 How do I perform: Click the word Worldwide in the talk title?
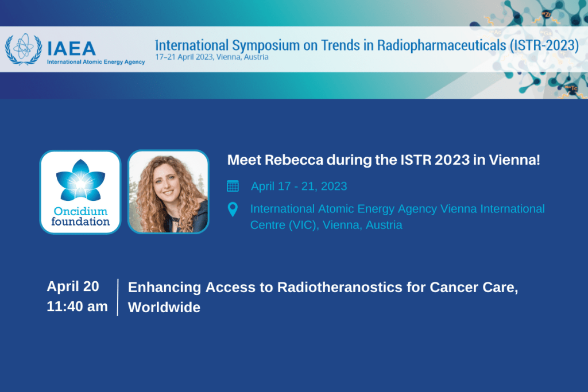pos(164,308)
